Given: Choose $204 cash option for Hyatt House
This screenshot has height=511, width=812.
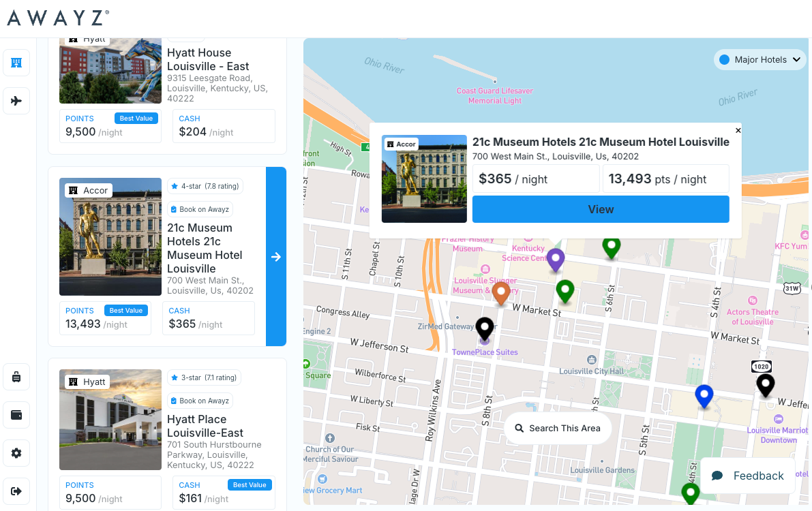Looking at the screenshot, I should pyautogui.click(x=224, y=126).
